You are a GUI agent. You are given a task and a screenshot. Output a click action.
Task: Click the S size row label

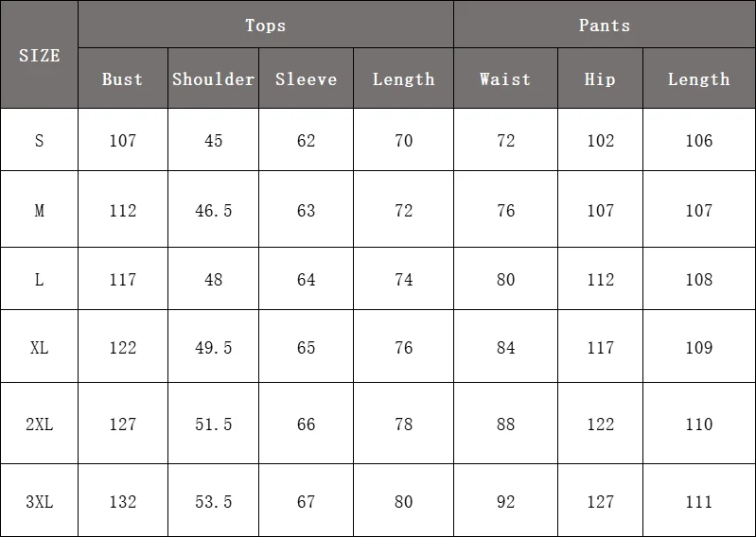[39, 141]
